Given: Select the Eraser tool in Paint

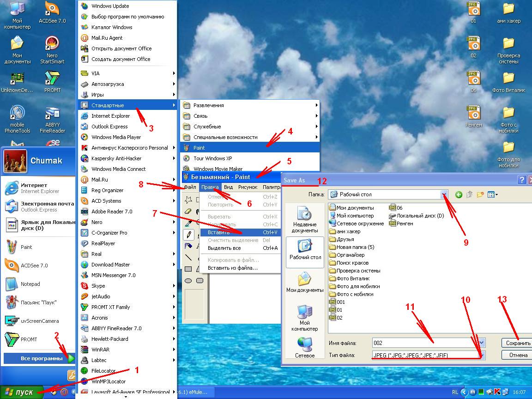Looking at the screenshot, I should pyautogui.click(x=188, y=211).
